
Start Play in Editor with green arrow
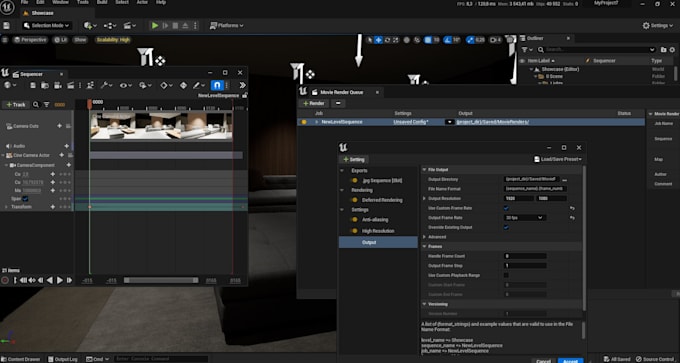[x=155, y=26]
